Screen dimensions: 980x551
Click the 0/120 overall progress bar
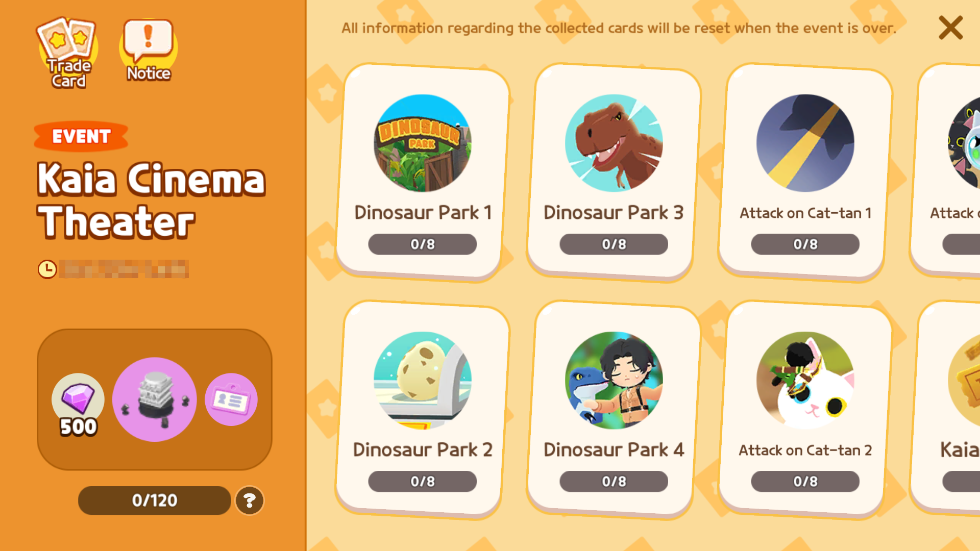click(155, 500)
